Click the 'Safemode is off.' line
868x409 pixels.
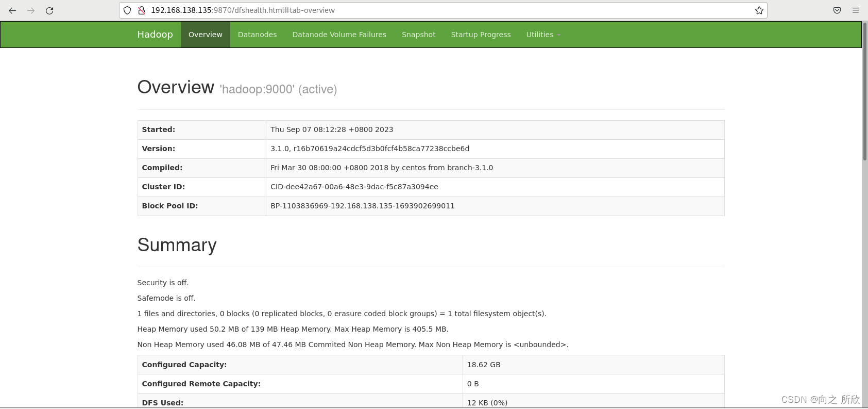(x=166, y=298)
